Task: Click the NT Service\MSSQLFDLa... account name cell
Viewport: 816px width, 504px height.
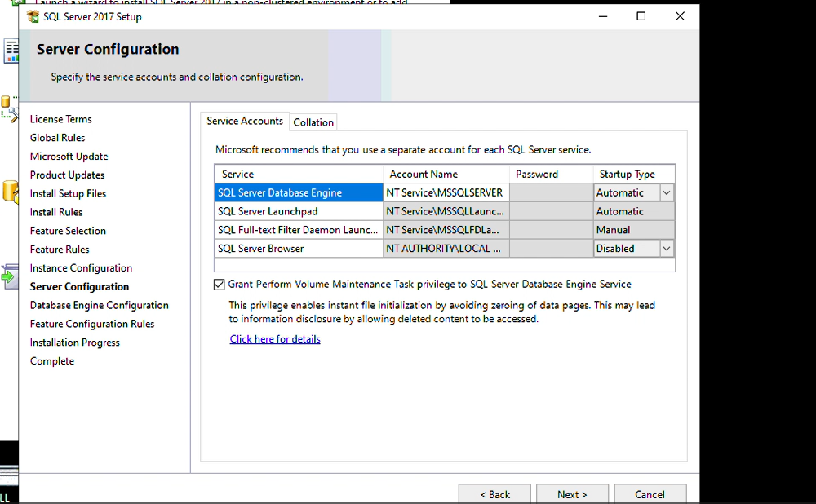Action: (446, 230)
